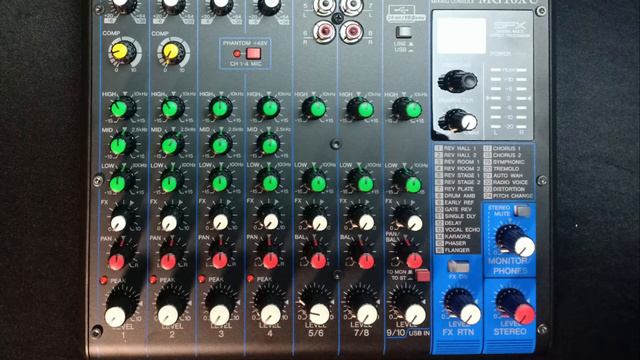The image size is (640, 360).
Task: Set channel 4 LOW EQ knob
Action: (269, 183)
